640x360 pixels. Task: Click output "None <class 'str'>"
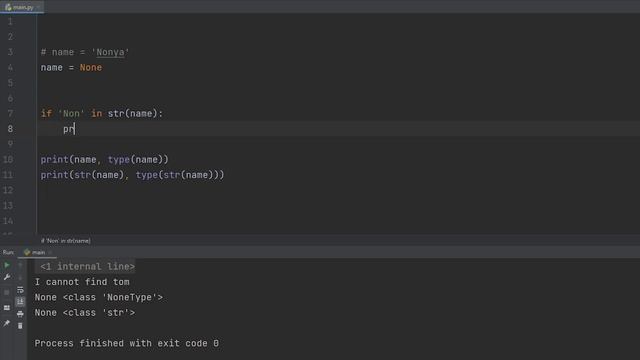click(85, 313)
